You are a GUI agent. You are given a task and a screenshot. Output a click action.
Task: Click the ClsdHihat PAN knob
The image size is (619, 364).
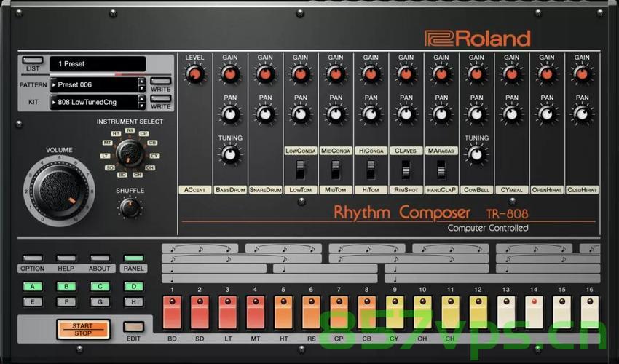[x=582, y=114]
